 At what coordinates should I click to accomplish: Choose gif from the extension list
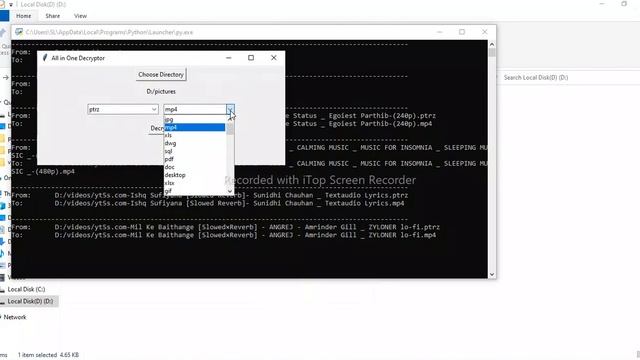click(195, 191)
